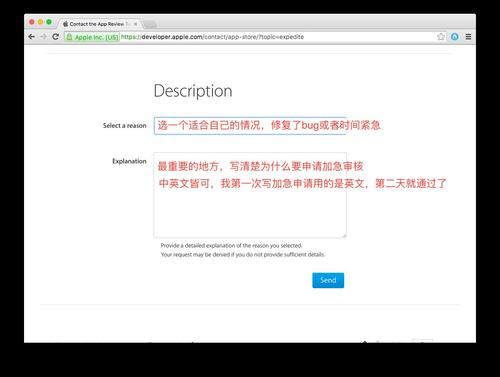Open a new tab next to current tab

149,24
